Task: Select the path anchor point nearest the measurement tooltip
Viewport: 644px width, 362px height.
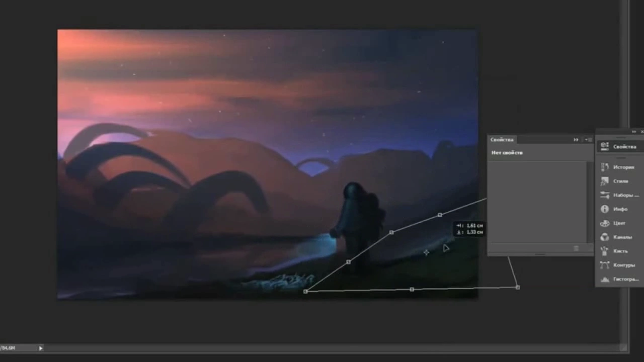Action: click(440, 215)
